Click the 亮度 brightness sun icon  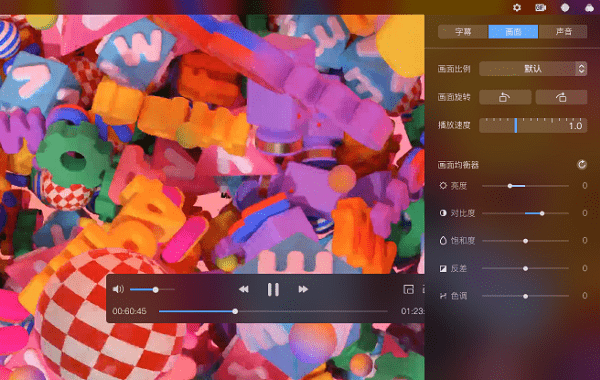[x=443, y=186]
